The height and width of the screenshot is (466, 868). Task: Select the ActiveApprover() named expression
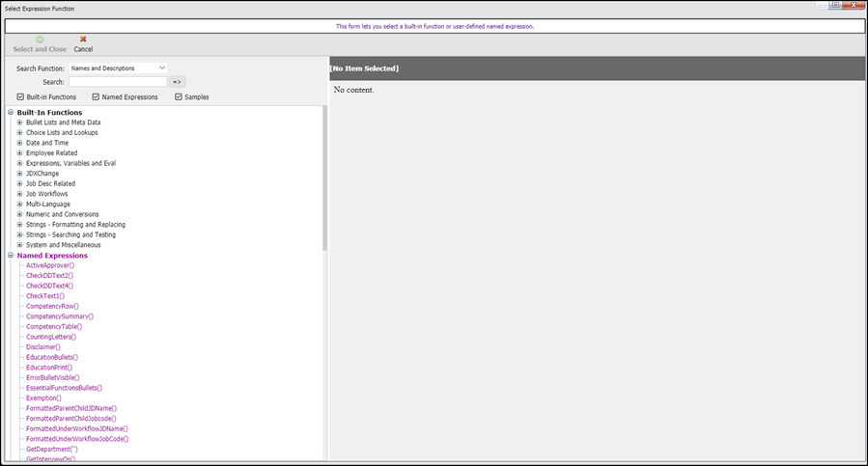[50, 265]
